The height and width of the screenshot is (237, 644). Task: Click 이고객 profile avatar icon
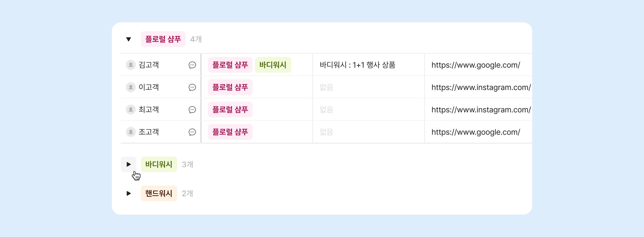131,87
